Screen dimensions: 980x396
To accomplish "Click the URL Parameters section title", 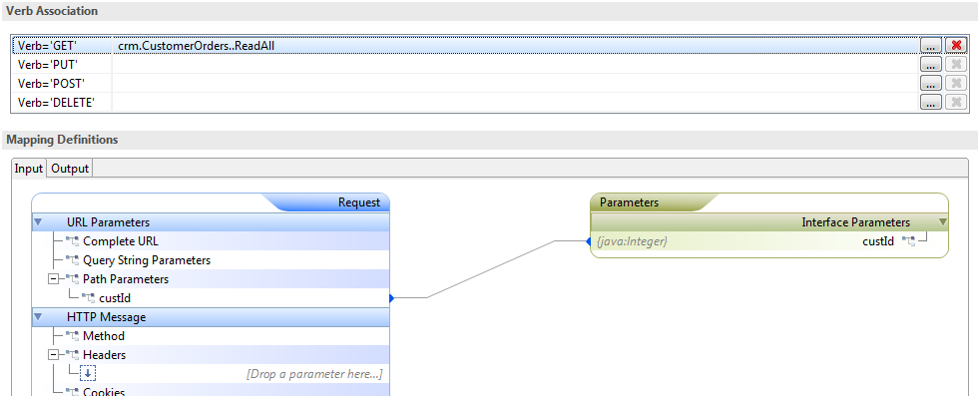I will click(x=108, y=222).
